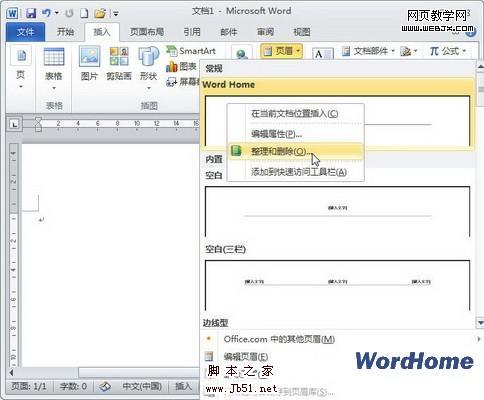Switch to the 引用 tab

pyautogui.click(x=192, y=32)
